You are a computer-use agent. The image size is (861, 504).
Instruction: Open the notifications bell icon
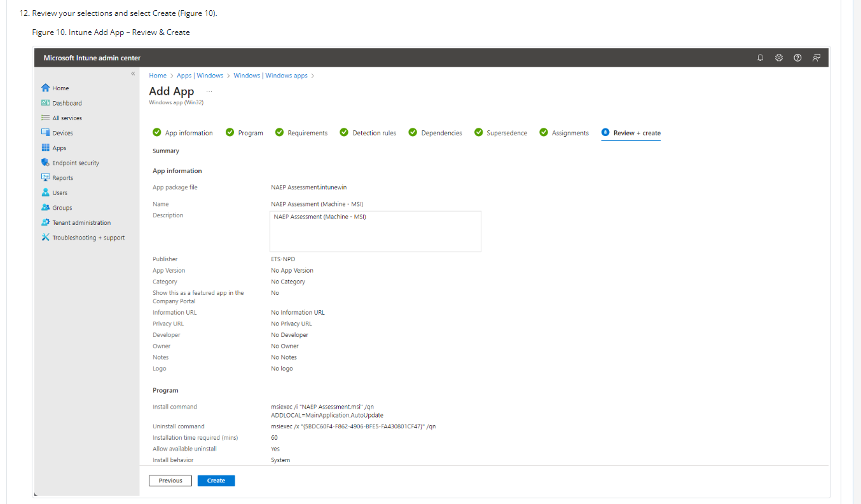pos(760,58)
